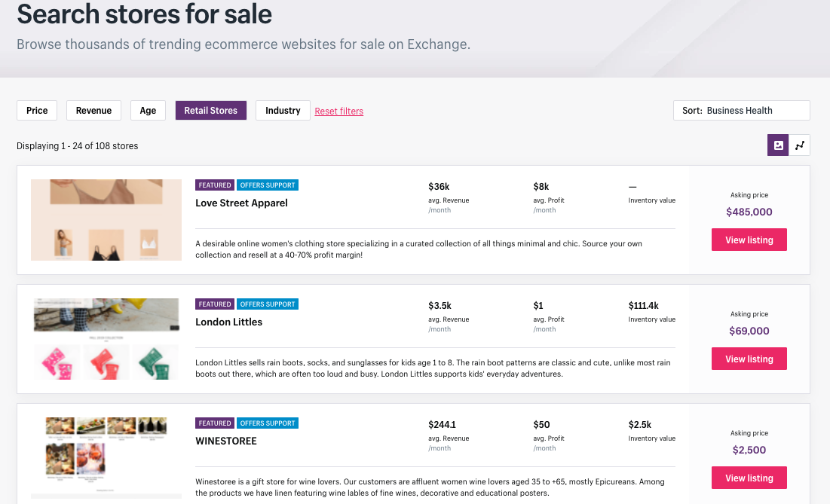The height and width of the screenshot is (504, 830).
Task: Select the London Littles title
Action: 228,322
